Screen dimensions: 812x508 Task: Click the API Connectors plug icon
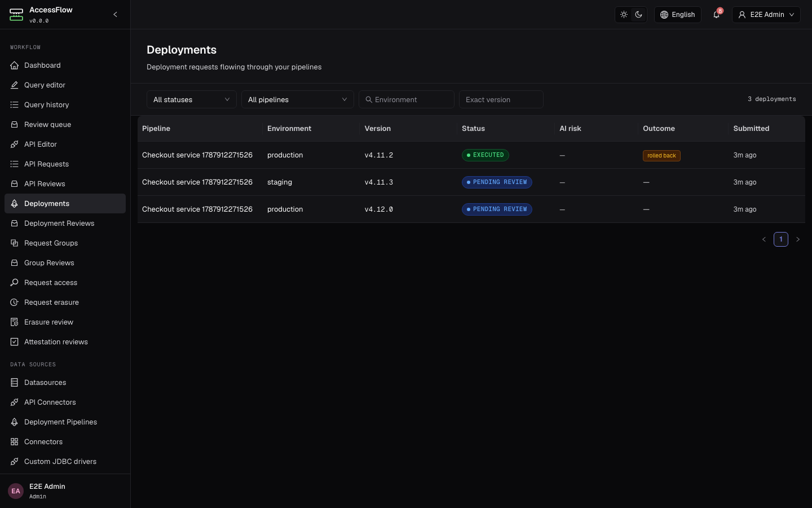[x=15, y=402]
